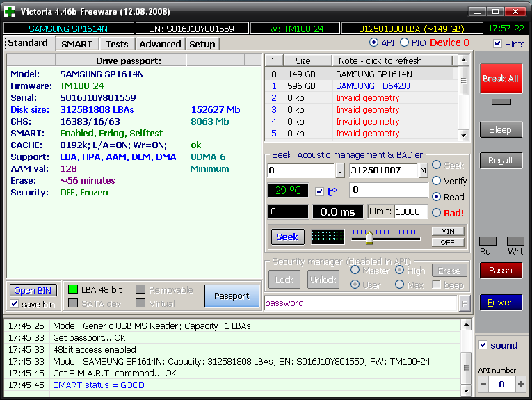Screen dimensions: 532x400
Task: Switch to the Standard tab
Action: pyautogui.click(x=28, y=43)
